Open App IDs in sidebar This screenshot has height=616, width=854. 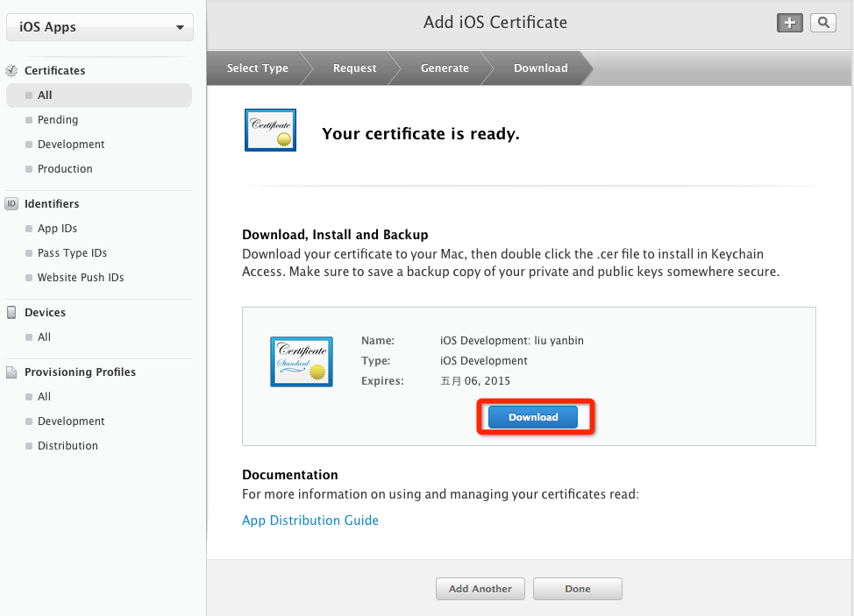[57, 228]
